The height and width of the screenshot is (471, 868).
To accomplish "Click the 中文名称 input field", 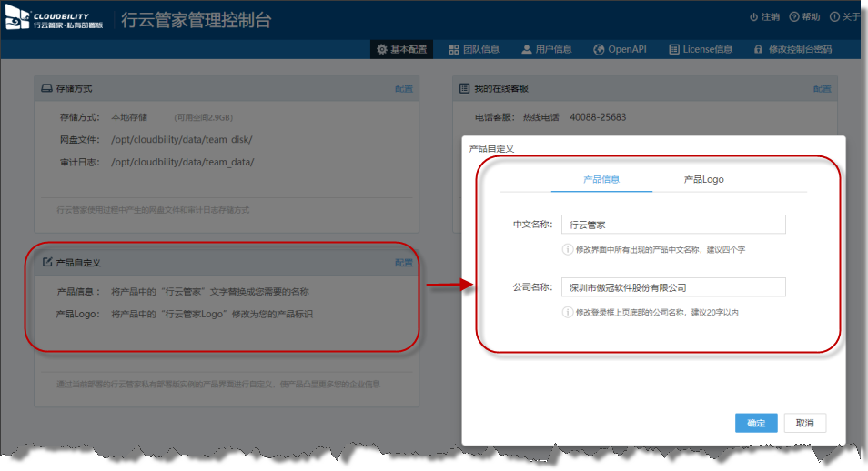I will [671, 225].
